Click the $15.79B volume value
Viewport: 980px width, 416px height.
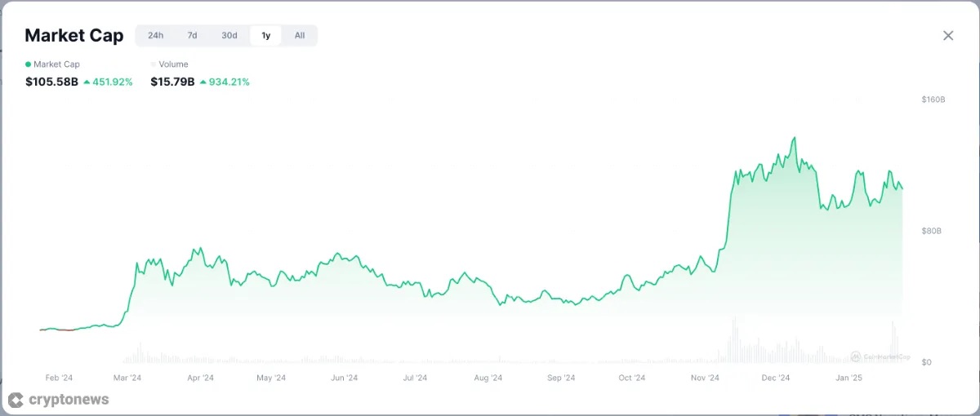click(x=172, y=82)
